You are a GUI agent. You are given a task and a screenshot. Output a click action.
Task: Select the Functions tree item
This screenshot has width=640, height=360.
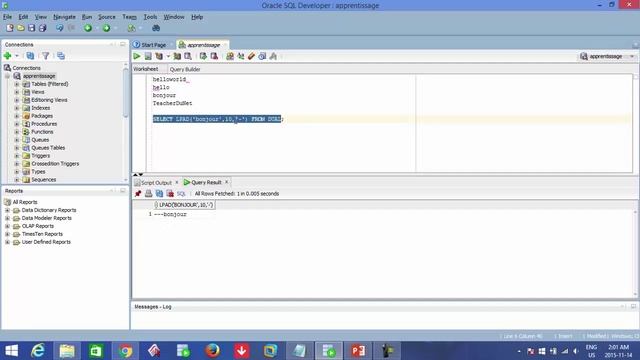tap(42, 132)
